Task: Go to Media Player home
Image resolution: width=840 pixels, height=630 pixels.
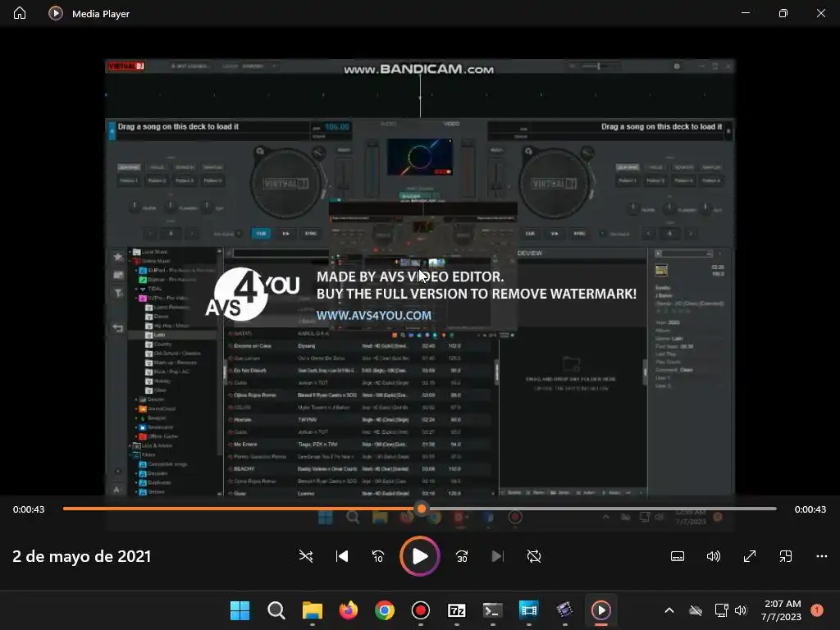Action: [20, 13]
